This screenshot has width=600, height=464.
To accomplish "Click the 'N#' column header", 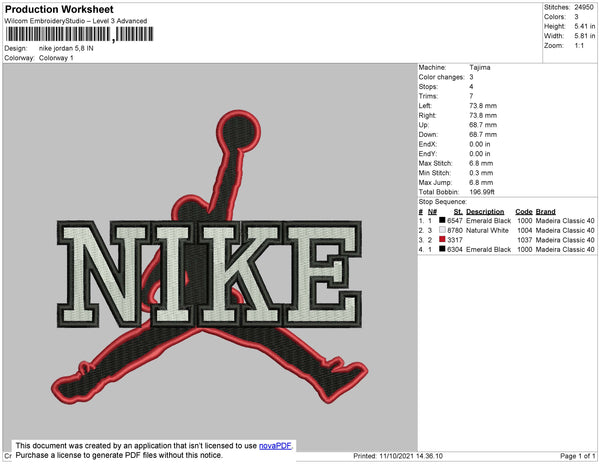I will [x=432, y=212].
